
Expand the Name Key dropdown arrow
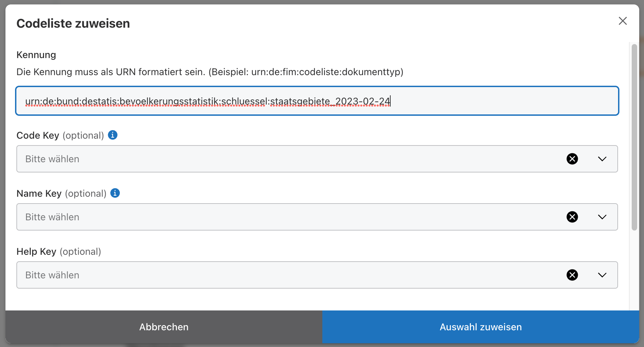[x=602, y=217]
